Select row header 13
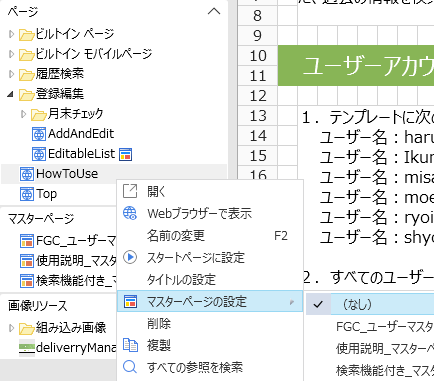This screenshot has width=434, height=381. pyautogui.click(x=258, y=116)
